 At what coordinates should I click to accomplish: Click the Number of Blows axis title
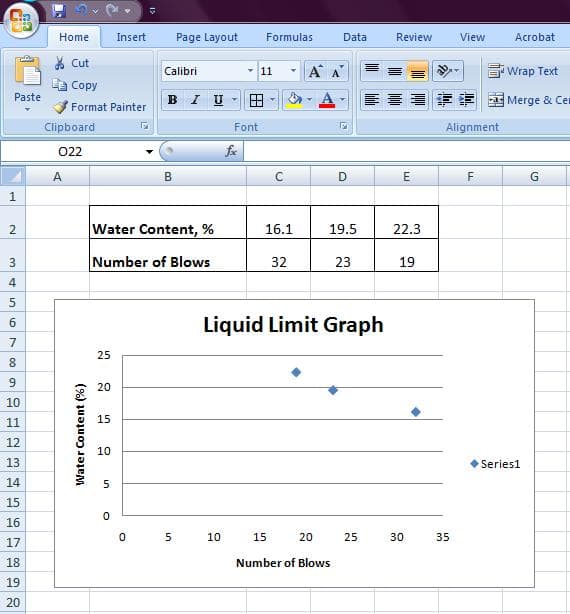click(x=283, y=563)
